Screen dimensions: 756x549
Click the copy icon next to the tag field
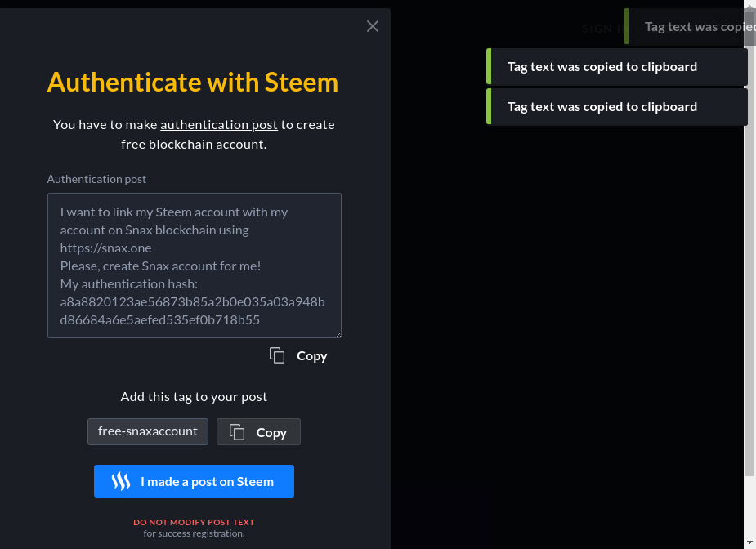237,432
